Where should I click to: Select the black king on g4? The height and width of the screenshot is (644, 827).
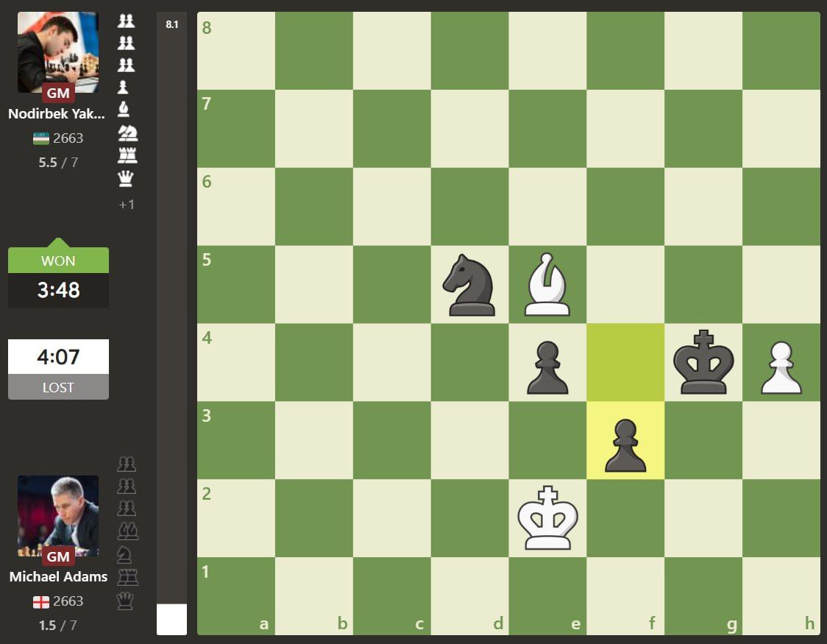coord(703,362)
